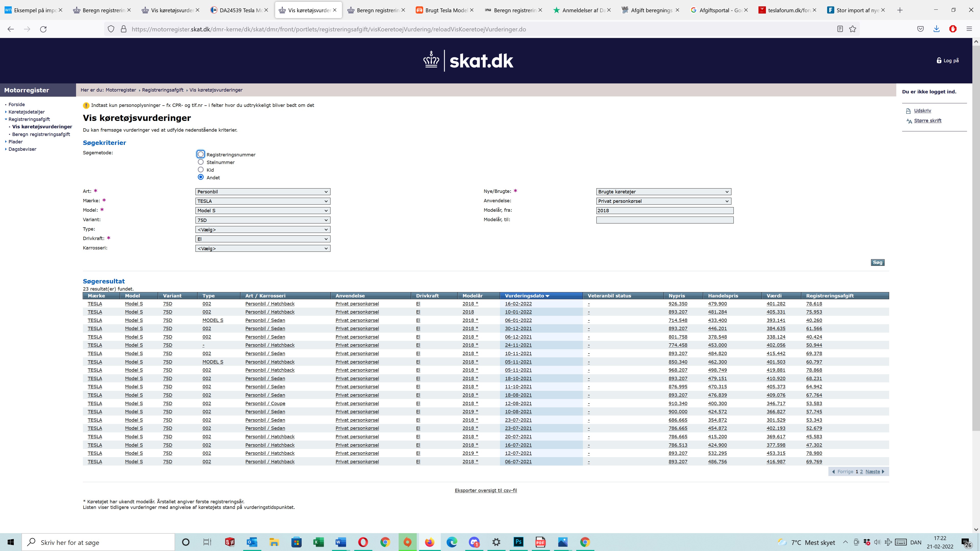Screen dimensions: 980x551
Task: Open Firefox icon in the taskbar
Action: pyautogui.click(x=430, y=542)
